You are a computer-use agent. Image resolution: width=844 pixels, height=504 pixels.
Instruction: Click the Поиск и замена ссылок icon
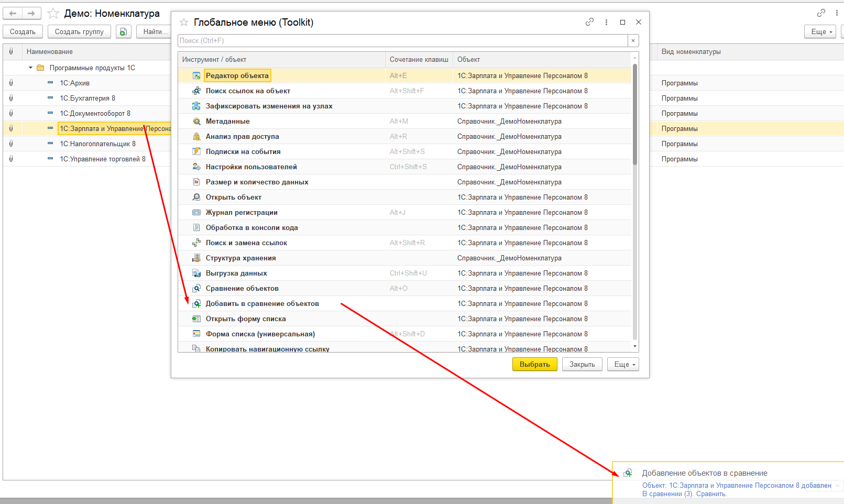196,243
